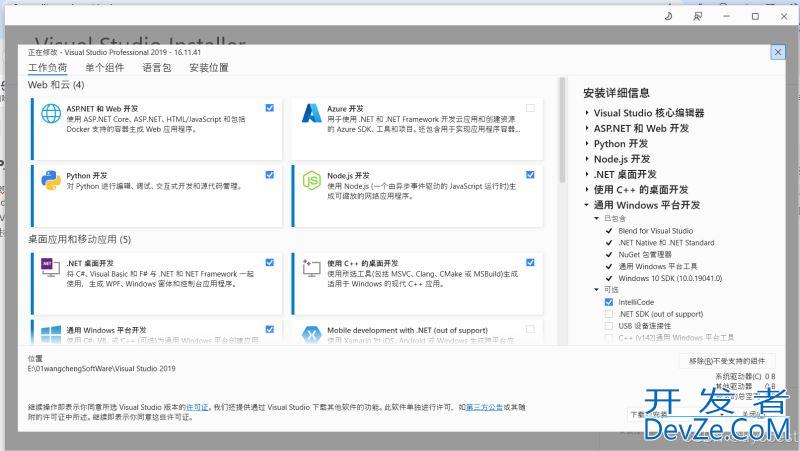
Task: Uncheck the IntelliCode optional component
Action: (x=609, y=302)
